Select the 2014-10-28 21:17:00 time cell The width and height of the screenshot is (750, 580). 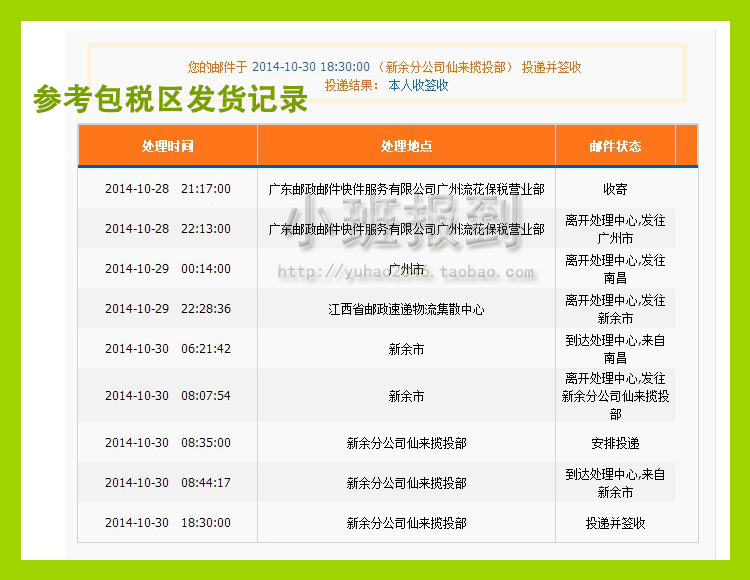(x=167, y=189)
